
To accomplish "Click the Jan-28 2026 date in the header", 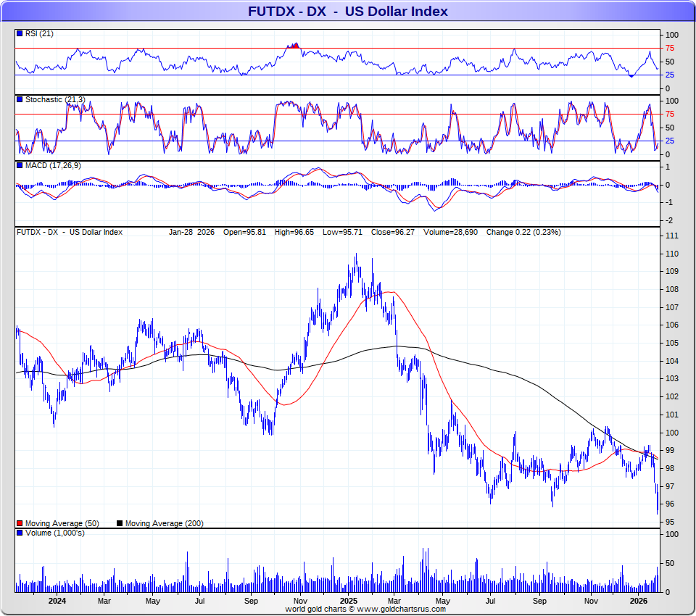I will click(193, 233).
